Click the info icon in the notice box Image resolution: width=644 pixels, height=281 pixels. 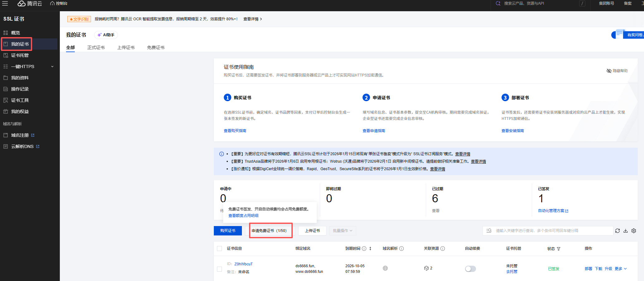[222, 154]
